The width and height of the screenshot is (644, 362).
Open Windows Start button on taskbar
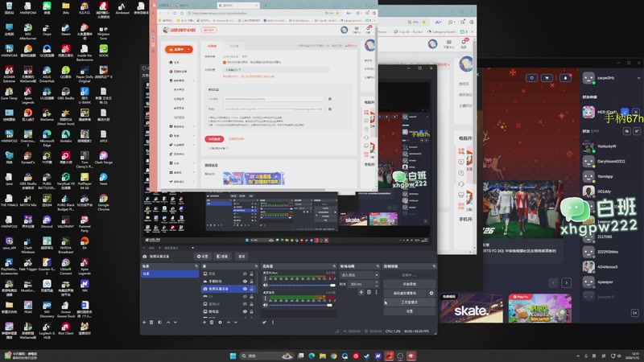click(x=233, y=356)
